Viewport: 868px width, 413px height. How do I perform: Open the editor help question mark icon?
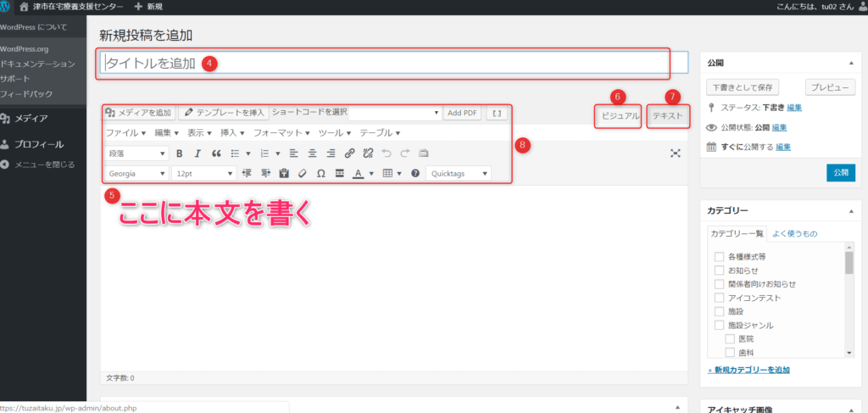click(x=415, y=173)
